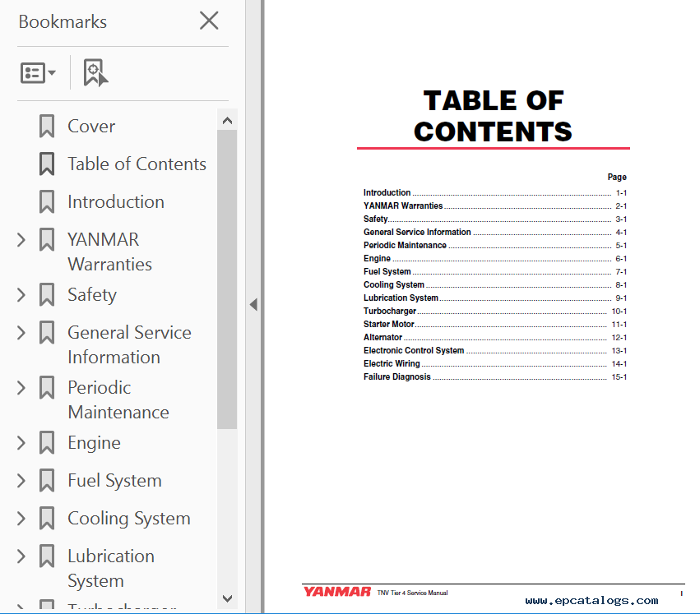The image size is (700, 614).
Task: Expand the Safety bookmark
Action: (x=21, y=295)
